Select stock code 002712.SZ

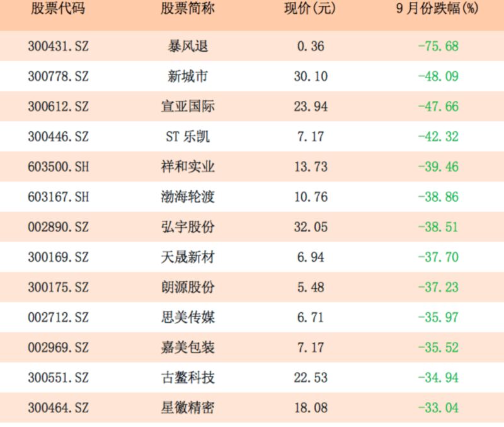(x=58, y=318)
